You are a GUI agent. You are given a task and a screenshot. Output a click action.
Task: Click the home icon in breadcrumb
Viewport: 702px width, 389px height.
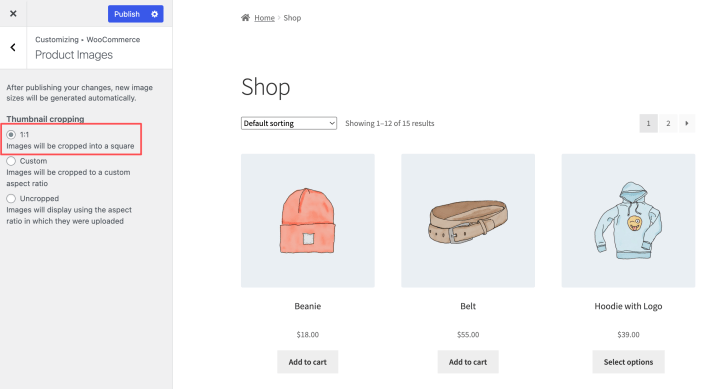245,18
